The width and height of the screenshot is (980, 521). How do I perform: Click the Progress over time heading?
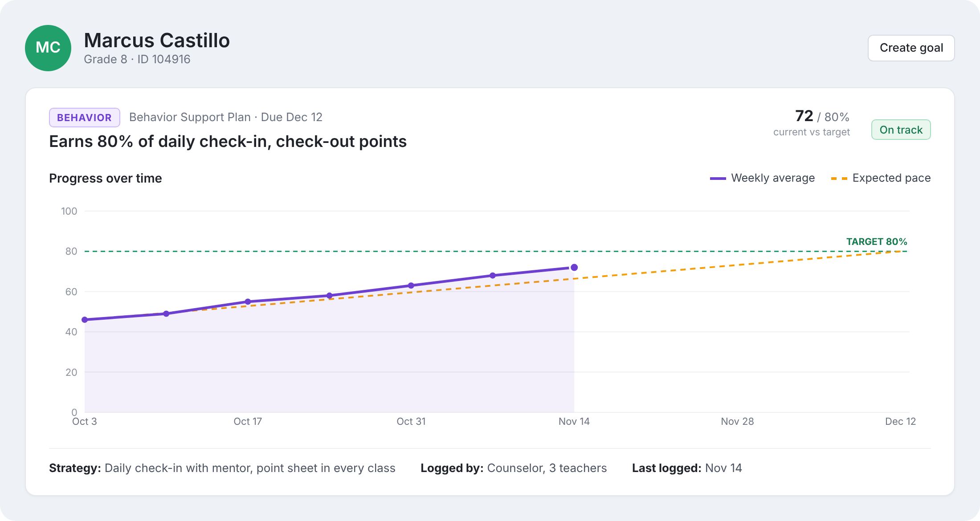(x=106, y=178)
